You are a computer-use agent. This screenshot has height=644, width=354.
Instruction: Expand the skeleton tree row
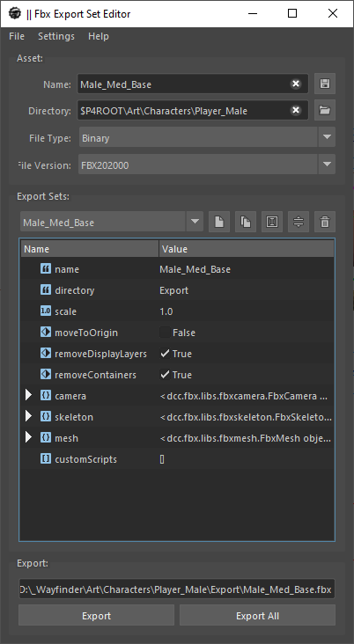(28, 416)
